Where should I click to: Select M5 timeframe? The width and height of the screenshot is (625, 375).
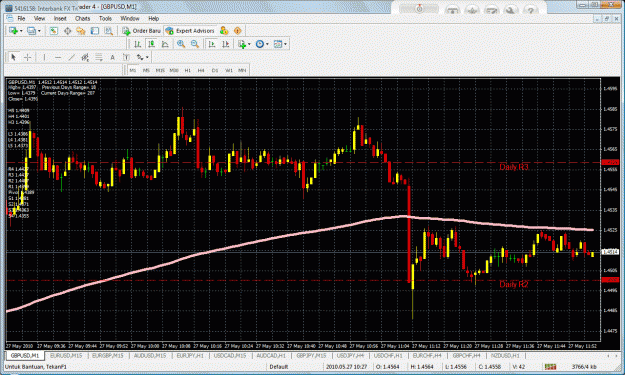pyautogui.click(x=146, y=70)
